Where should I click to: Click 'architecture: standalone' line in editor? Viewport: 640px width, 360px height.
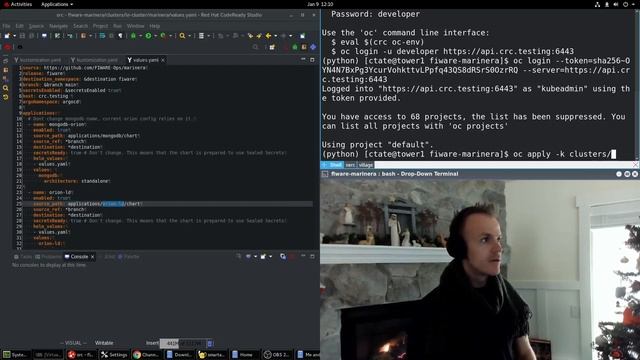click(x=77, y=181)
